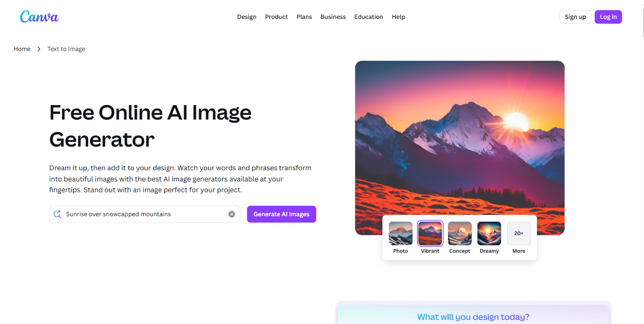Expand the Education menu

coord(369,17)
